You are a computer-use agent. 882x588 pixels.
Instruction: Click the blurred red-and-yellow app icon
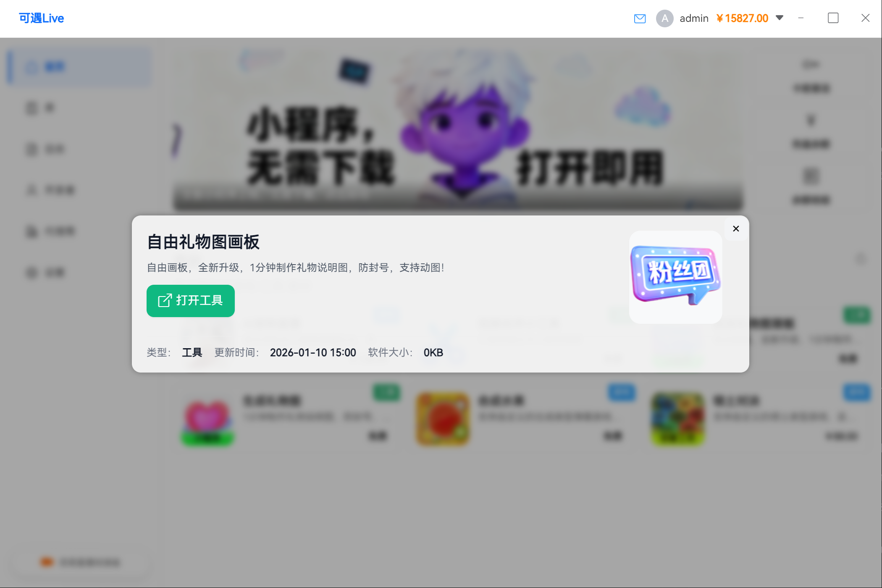click(x=442, y=419)
